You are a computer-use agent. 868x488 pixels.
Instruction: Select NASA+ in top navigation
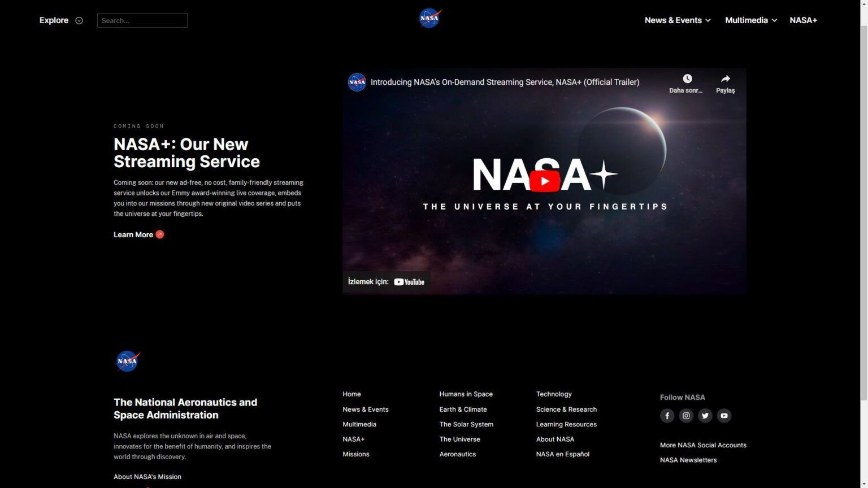click(x=803, y=20)
